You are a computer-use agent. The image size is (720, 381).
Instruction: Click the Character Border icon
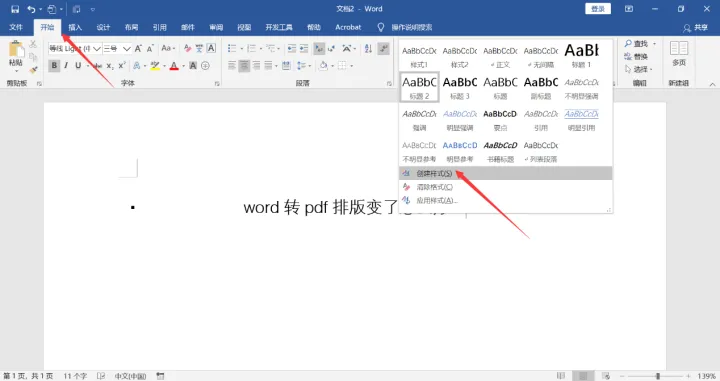[211, 48]
